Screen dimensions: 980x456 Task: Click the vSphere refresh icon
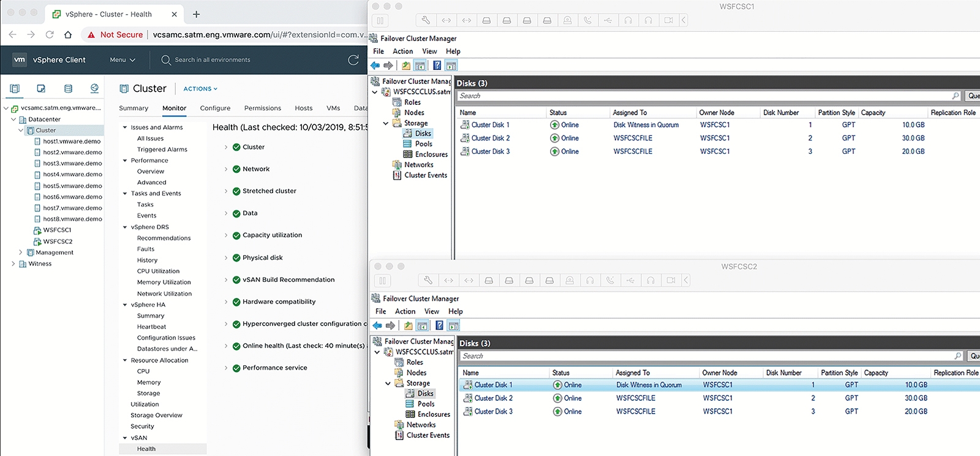353,59
